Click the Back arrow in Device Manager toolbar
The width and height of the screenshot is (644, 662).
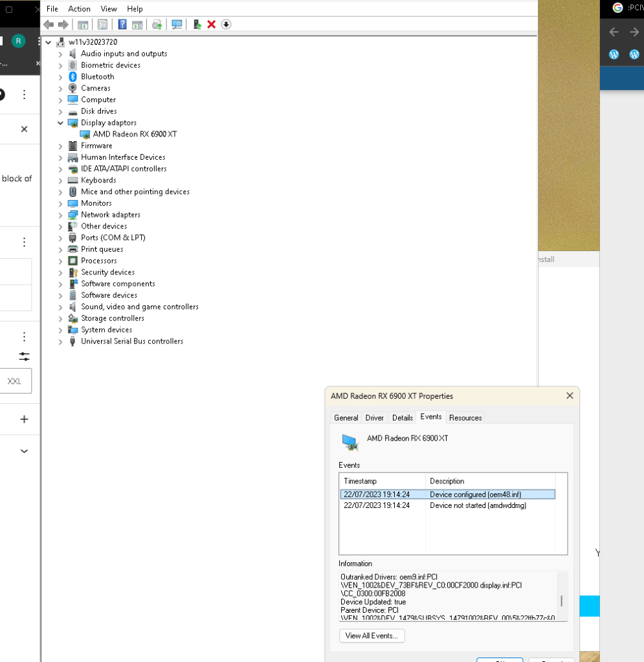tap(49, 25)
